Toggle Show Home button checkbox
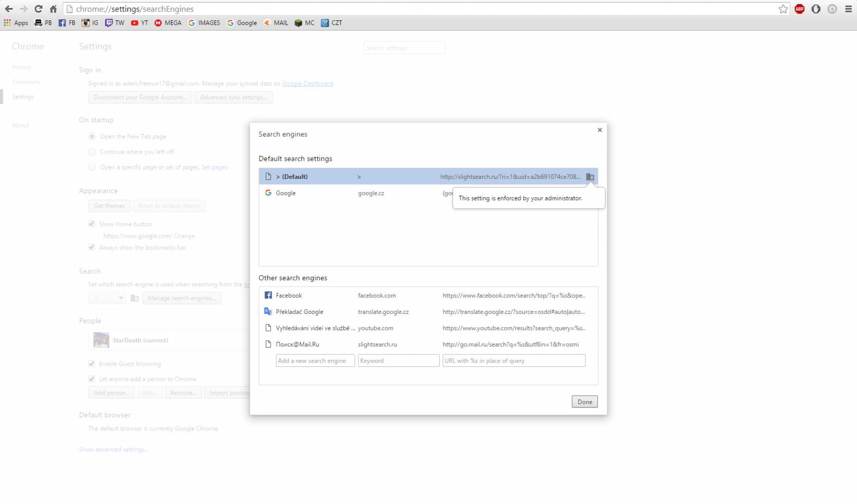The height and width of the screenshot is (504, 857). tap(92, 224)
